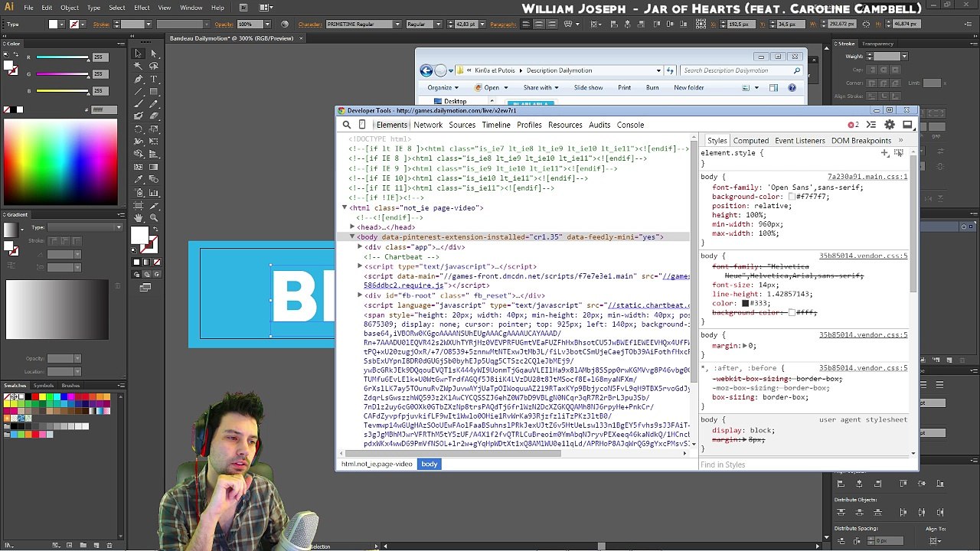Select the Type tool
The width and height of the screenshot is (980, 551).
tap(154, 79)
